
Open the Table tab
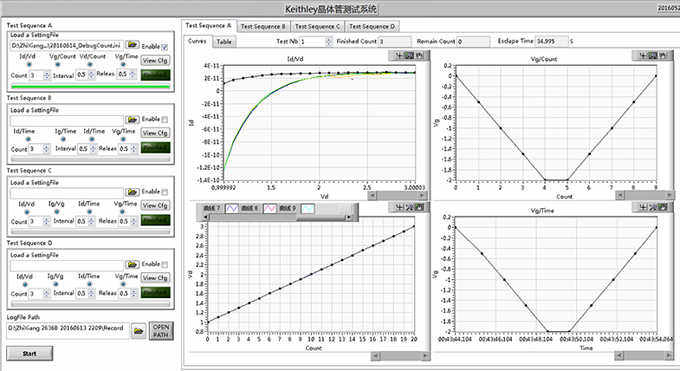224,42
